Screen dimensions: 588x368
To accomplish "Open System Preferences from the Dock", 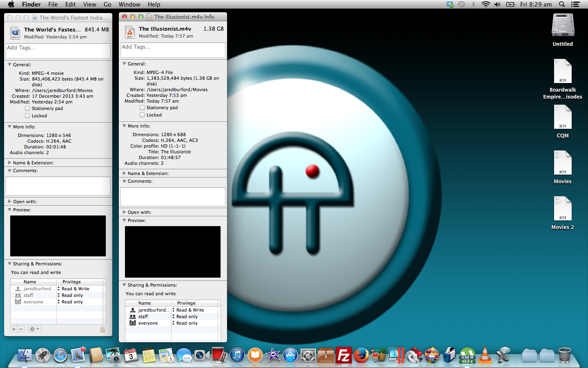I will 308,355.
